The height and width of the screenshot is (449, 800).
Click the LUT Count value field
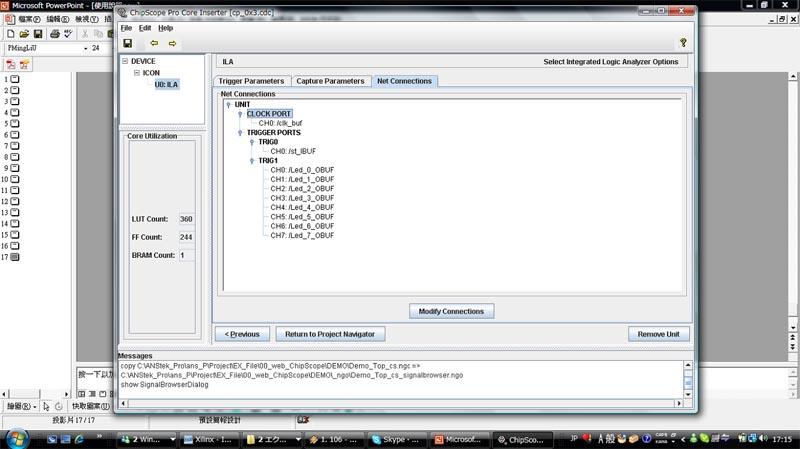[x=186, y=219]
